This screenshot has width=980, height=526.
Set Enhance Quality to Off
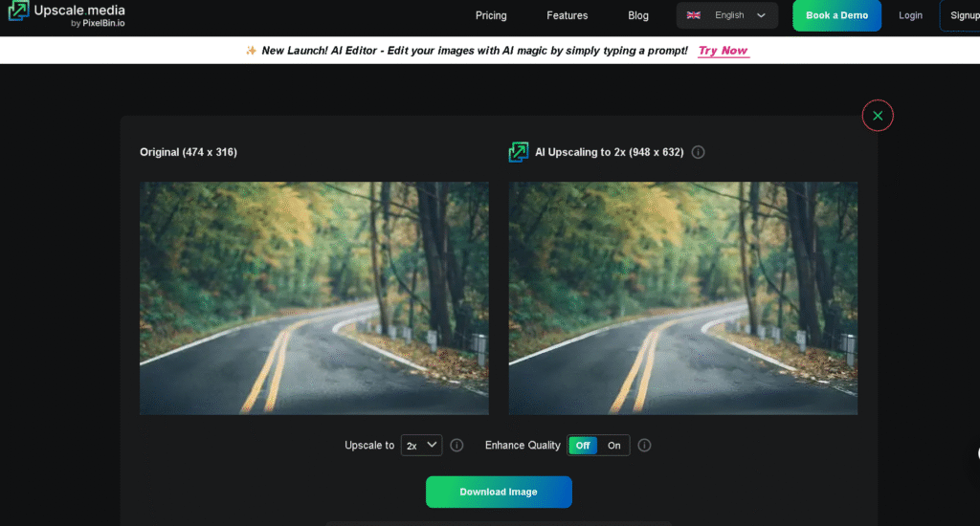pos(583,446)
